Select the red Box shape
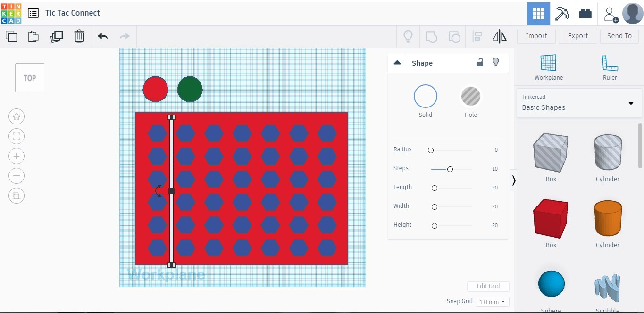Viewport: 644px width, 313px height. pyautogui.click(x=551, y=218)
